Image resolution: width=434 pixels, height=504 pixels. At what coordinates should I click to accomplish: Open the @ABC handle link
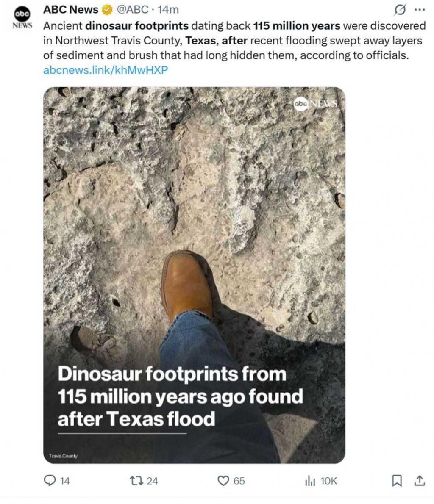[132, 9]
